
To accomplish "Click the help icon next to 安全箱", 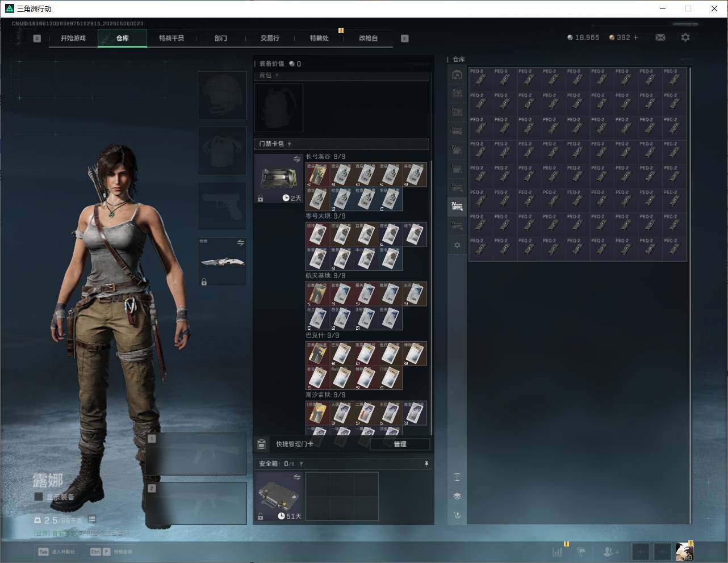I will coord(301,464).
